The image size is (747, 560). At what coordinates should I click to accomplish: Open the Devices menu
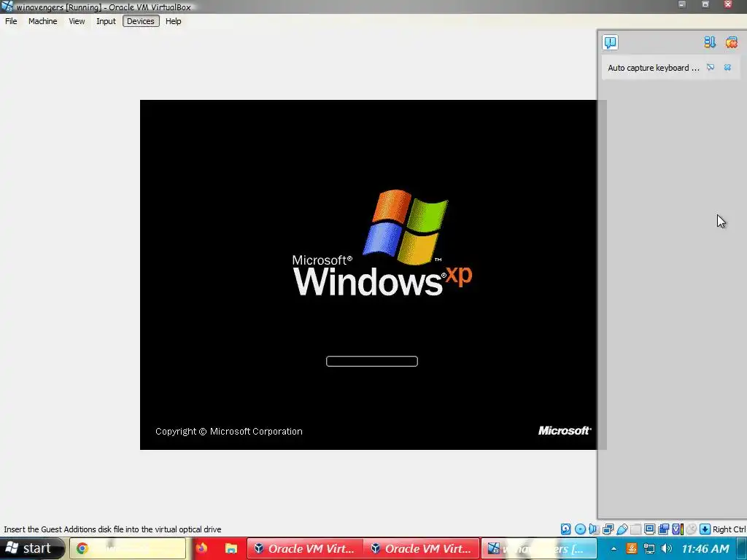click(x=141, y=21)
